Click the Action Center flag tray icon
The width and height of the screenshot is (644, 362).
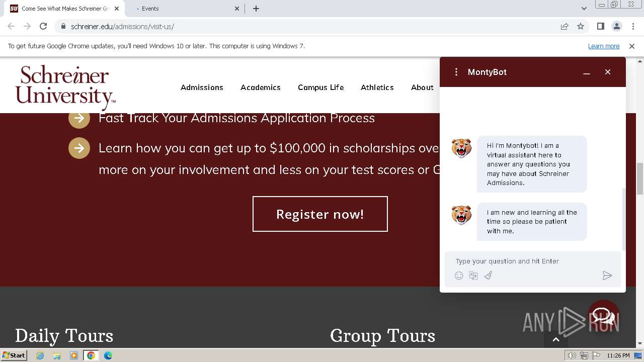click(x=595, y=355)
